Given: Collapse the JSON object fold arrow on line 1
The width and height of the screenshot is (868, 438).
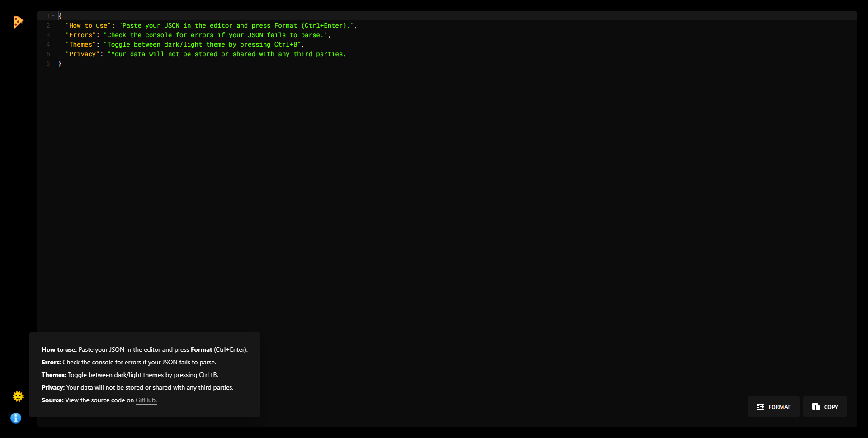Looking at the screenshot, I should (x=53, y=16).
